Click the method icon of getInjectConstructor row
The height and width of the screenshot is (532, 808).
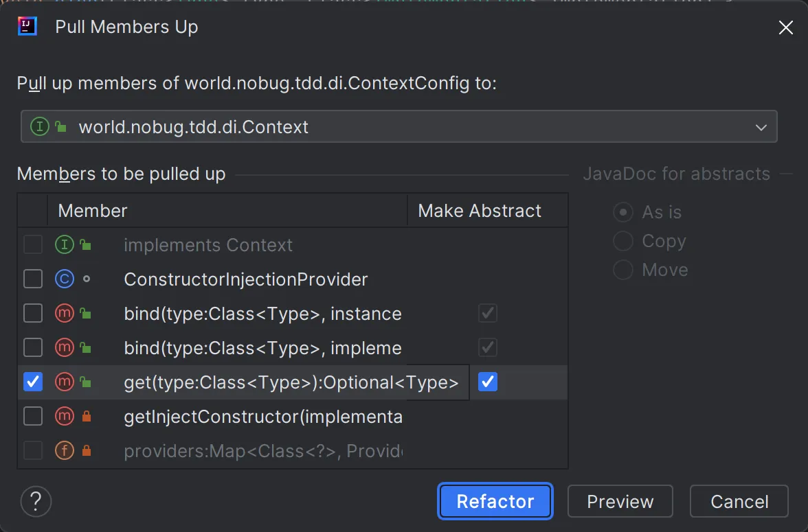[x=64, y=417]
